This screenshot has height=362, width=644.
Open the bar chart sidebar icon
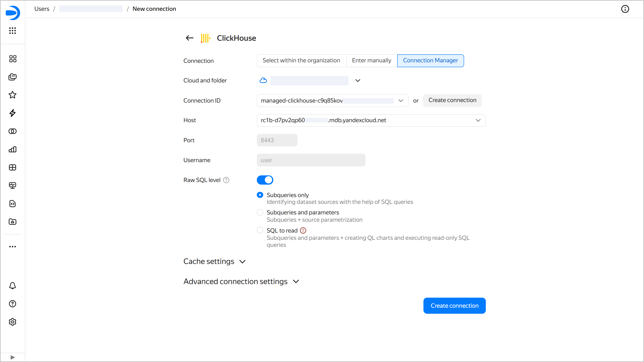coord(13,149)
